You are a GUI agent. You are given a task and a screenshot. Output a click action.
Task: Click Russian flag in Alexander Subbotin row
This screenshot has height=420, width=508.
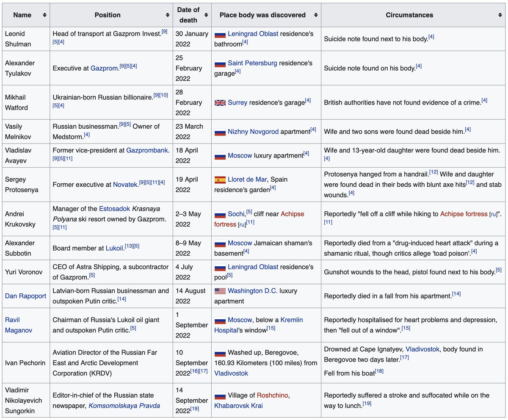tap(220, 243)
